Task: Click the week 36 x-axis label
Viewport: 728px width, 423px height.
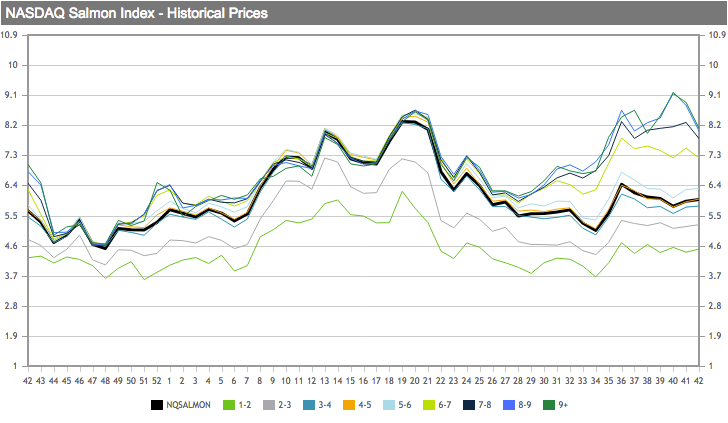Action: [x=621, y=381]
